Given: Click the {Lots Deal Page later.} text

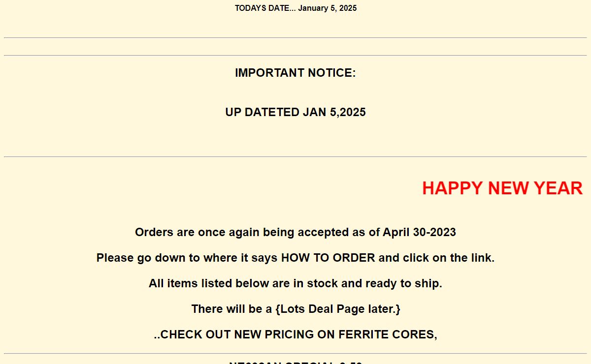Looking at the screenshot, I should 338,309.
